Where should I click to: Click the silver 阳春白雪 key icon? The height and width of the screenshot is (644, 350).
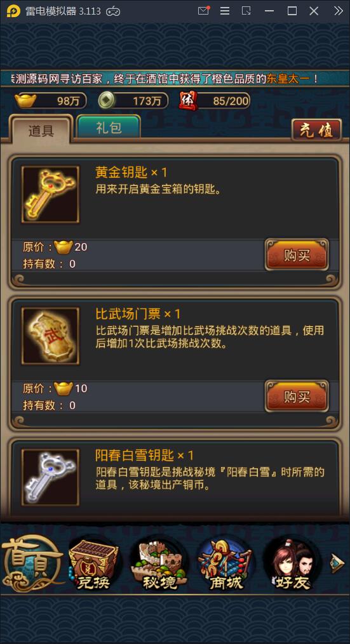(x=50, y=477)
